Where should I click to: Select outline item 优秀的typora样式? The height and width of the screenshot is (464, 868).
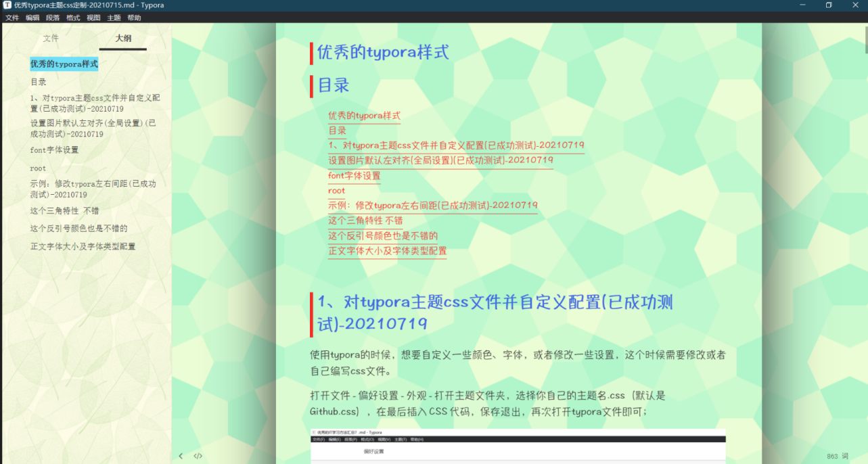coord(64,64)
